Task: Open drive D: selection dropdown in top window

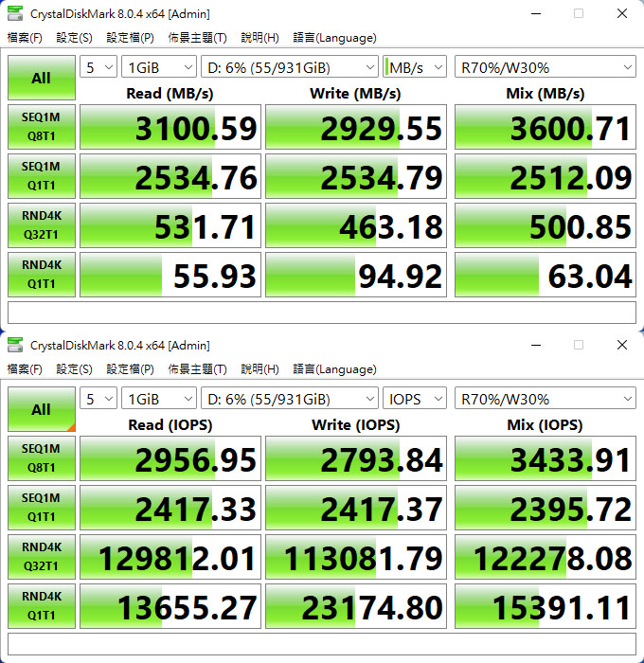Action: [x=289, y=67]
